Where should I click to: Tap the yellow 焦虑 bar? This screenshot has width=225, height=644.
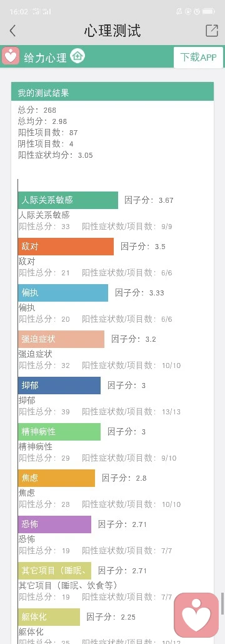(x=56, y=478)
